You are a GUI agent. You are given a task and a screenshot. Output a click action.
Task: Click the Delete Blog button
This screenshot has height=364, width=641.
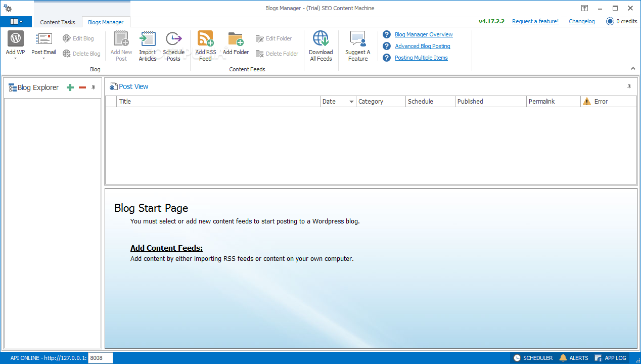81,54
